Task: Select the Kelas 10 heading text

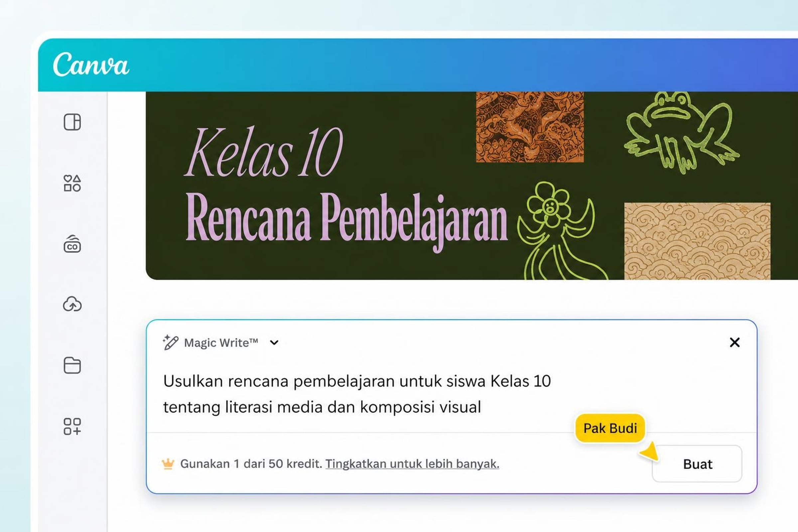Action: coord(264,152)
